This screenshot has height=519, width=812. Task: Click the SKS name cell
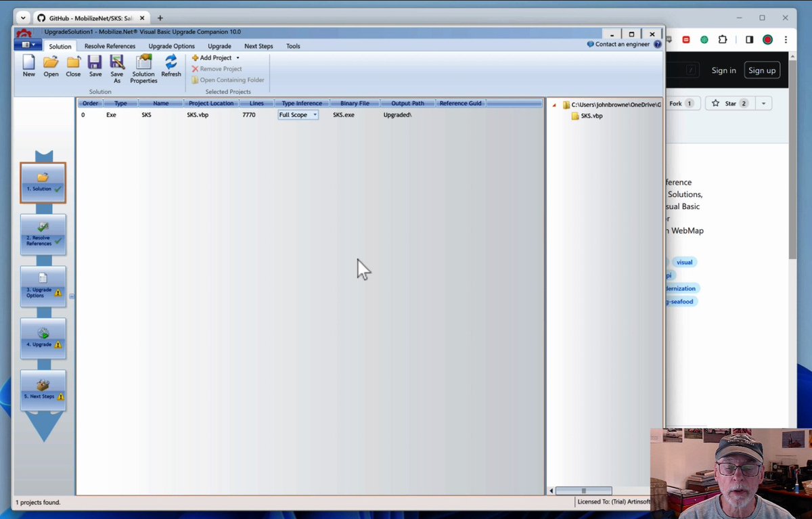click(146, 115)
